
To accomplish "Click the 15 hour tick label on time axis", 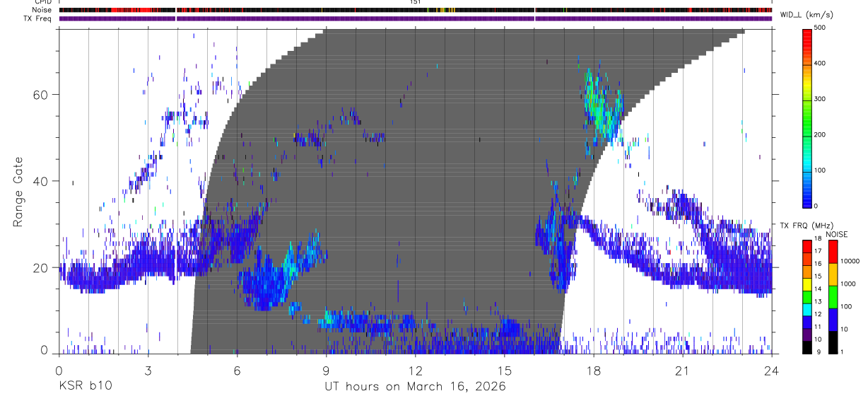I will (505, 371).
